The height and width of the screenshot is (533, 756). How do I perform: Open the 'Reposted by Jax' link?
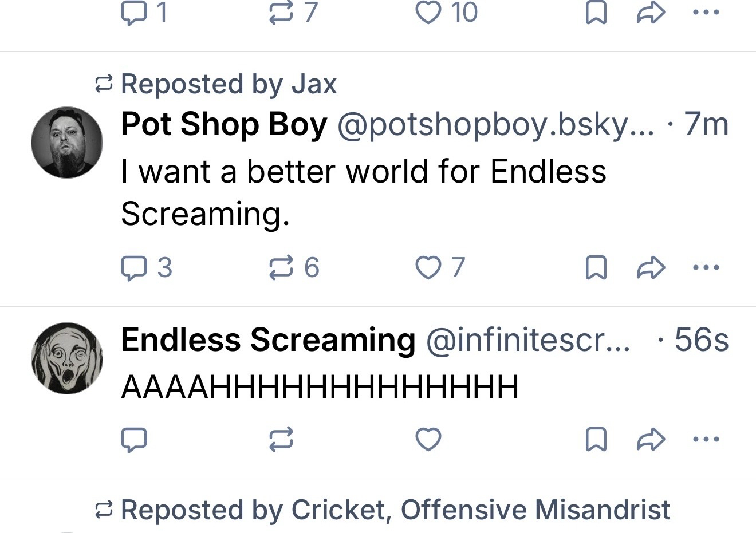(x=228, y=84)
